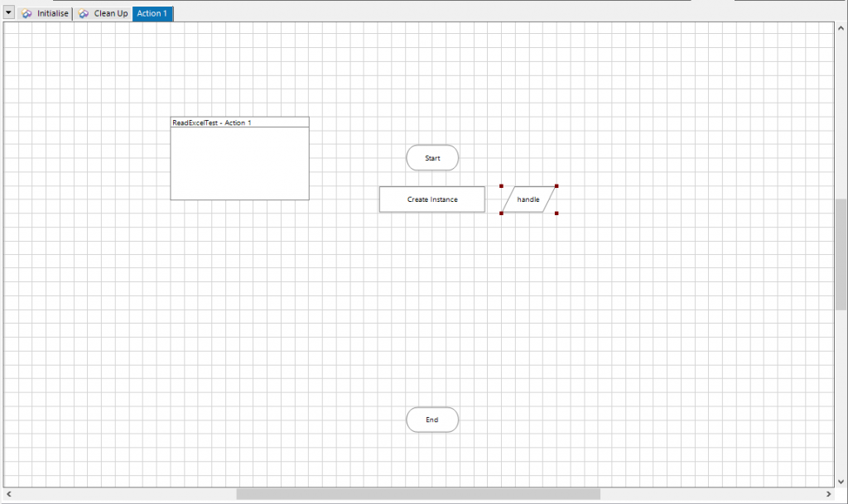848x504 pixels.
Task: Click horizontal scrollbar right arrow
Action: click(x=828, y=494)
